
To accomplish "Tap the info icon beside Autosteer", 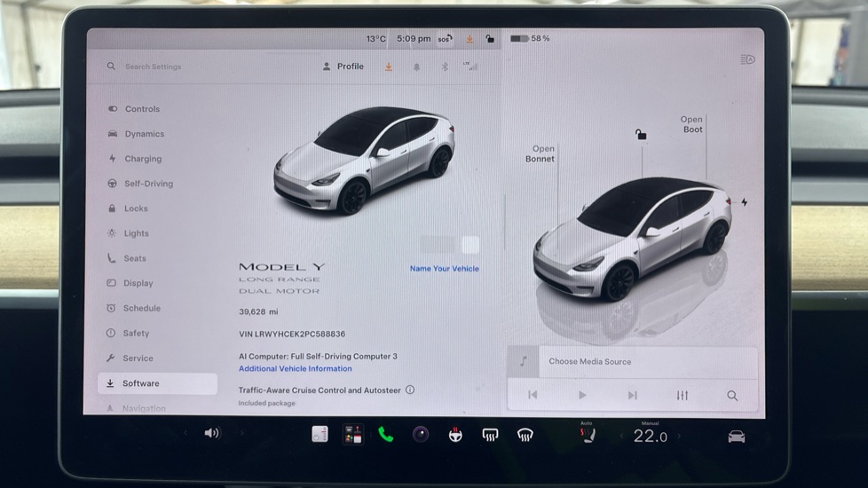I will pos(410,390).
